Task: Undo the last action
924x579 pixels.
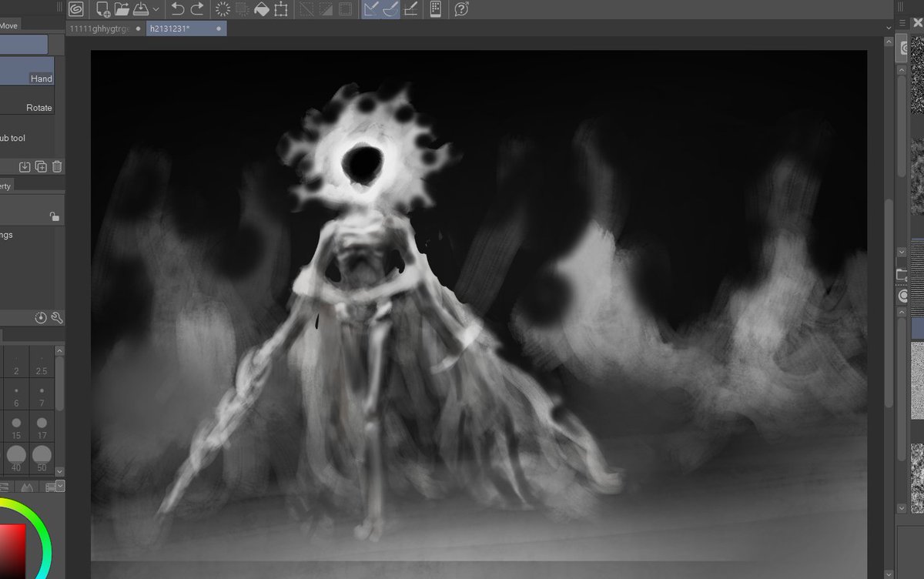Action: coord(177,9)
